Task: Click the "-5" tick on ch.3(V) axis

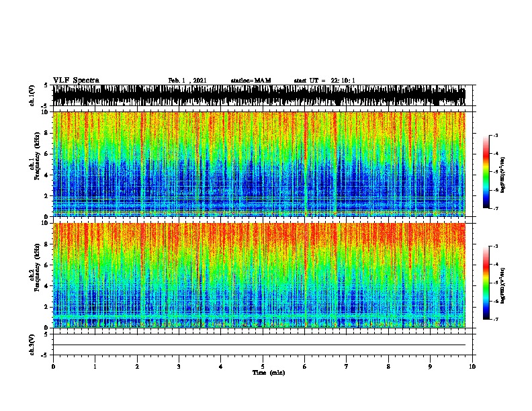Action: 45,355
